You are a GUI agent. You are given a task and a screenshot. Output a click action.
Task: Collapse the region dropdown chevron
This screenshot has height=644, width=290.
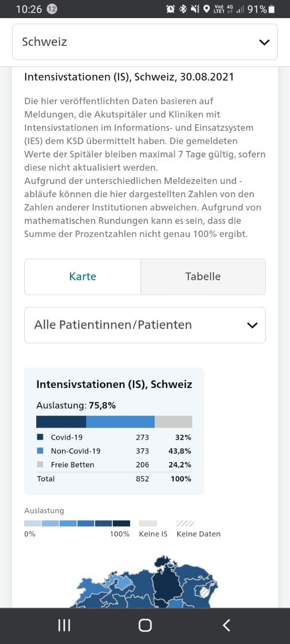[264, 42]
